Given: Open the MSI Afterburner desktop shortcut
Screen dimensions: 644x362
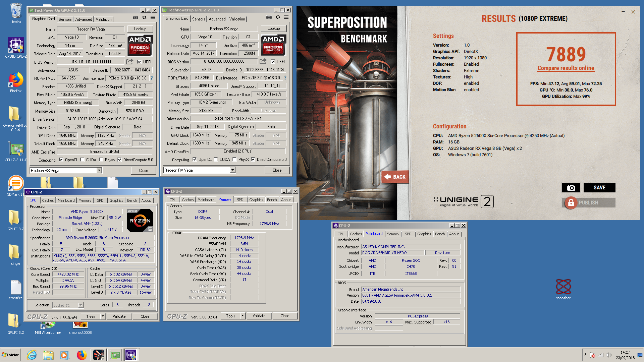Looking at the screenshot, I should pos(48,328).
